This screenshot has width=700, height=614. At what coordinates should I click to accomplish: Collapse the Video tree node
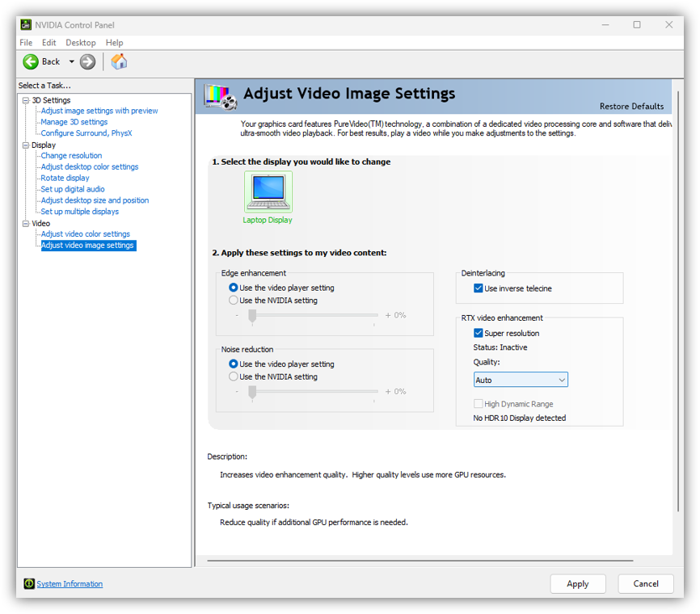[26, 224]
